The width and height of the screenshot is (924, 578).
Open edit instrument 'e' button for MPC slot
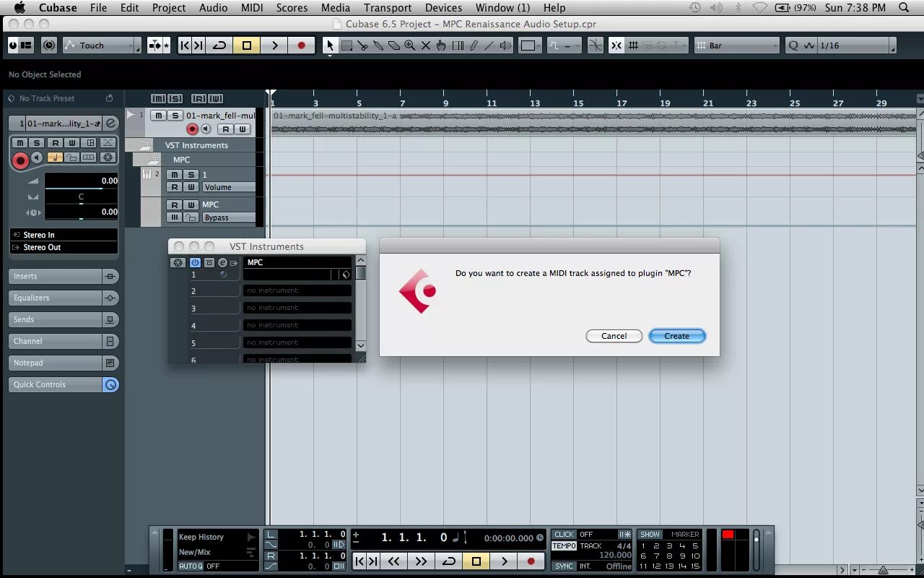tap(222, 263)
